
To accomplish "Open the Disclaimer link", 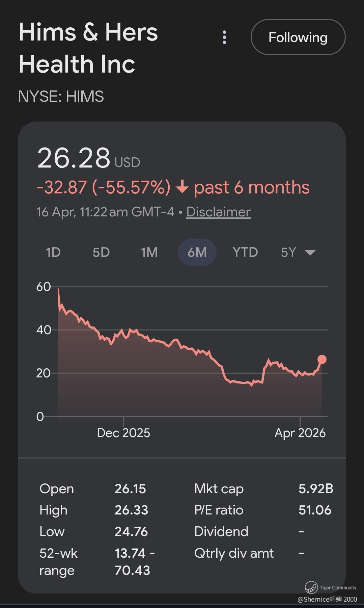I will [218, 212].
